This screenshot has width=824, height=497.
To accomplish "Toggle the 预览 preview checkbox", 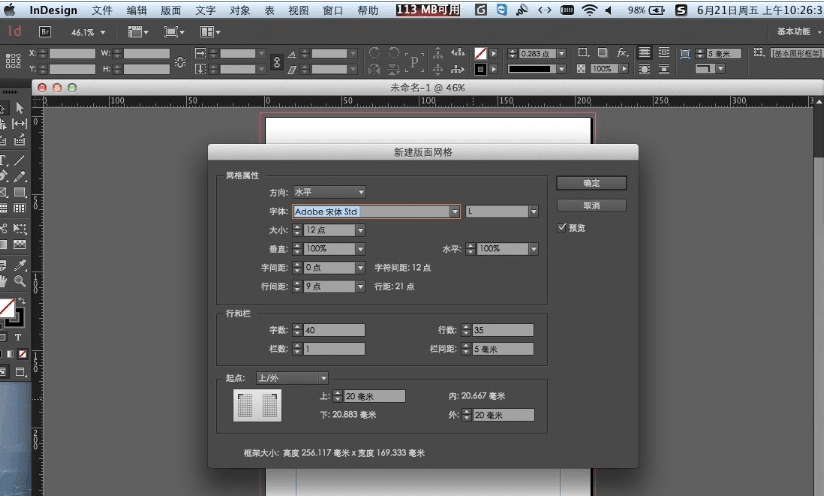I will tap(562, 228).
